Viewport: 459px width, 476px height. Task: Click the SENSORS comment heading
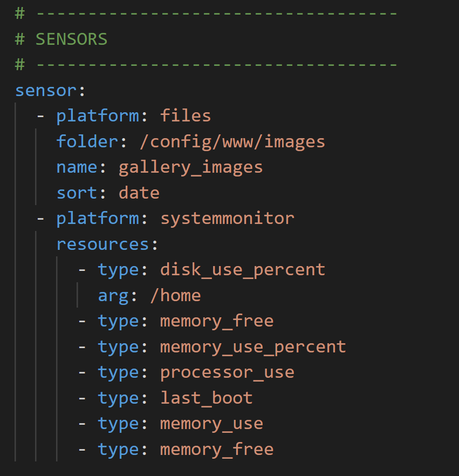coord(71,39)
